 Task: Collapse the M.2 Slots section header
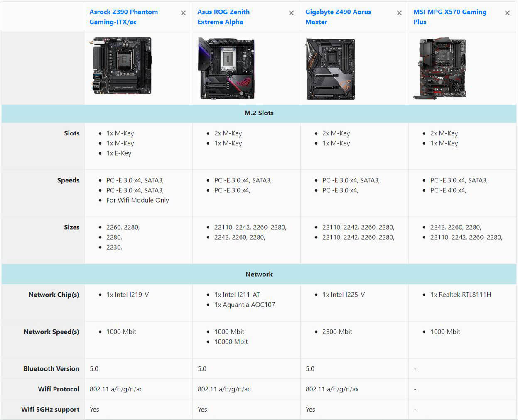pos(259,113)
